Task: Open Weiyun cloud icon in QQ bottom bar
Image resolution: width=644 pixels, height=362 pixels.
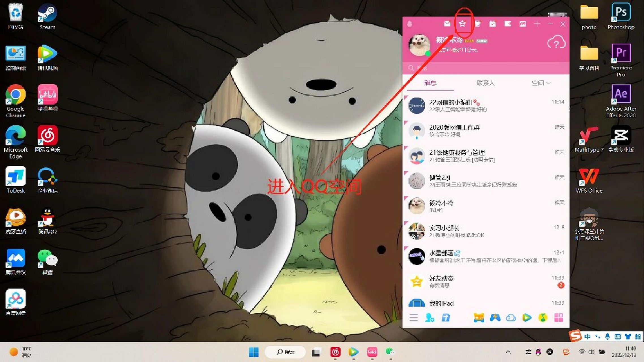Action: click(511, 318)
